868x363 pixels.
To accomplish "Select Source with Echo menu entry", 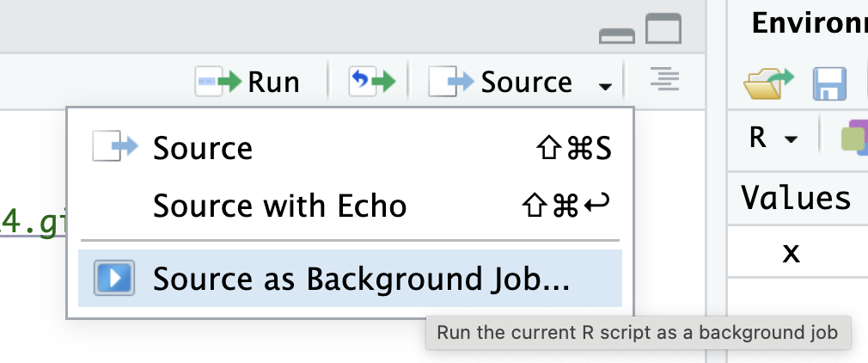I will [279, 206].
